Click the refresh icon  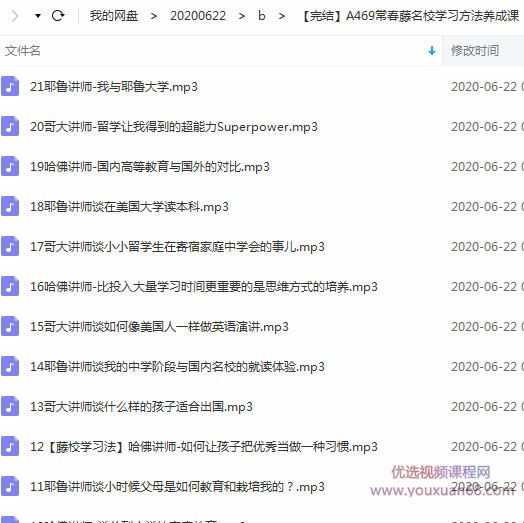point(58,15)
